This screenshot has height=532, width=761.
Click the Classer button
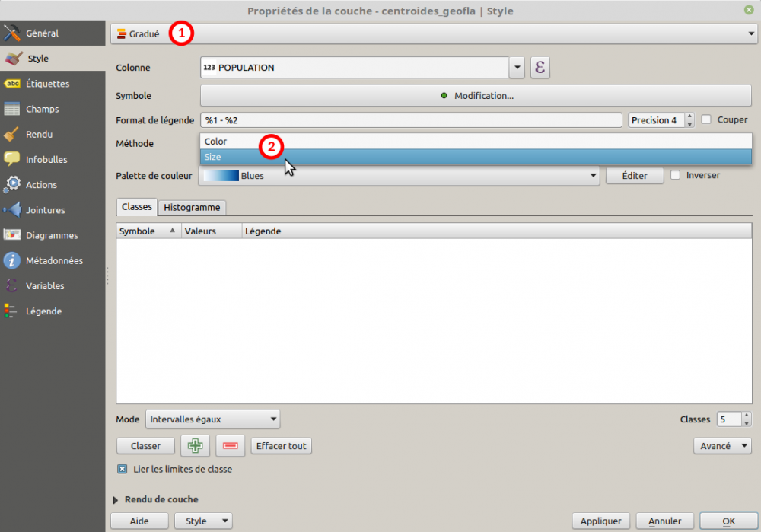(x=145, y=446)
